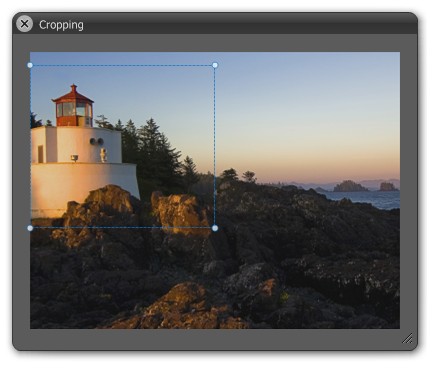436x375 pixels.
Task: Click the bottom dashed edge of crop selection
Action: point(122,228)
